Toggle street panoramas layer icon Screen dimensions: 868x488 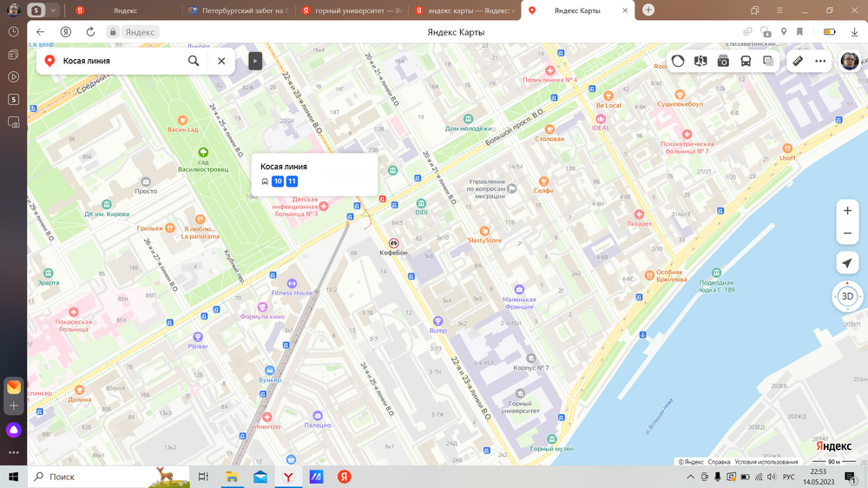[700, 61]
